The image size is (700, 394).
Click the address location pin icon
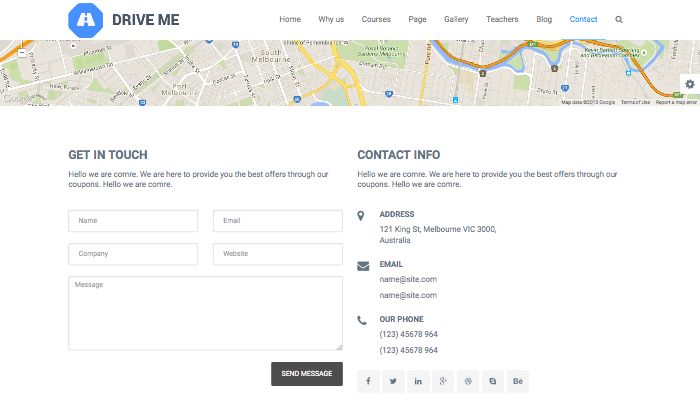coord(361,216)
